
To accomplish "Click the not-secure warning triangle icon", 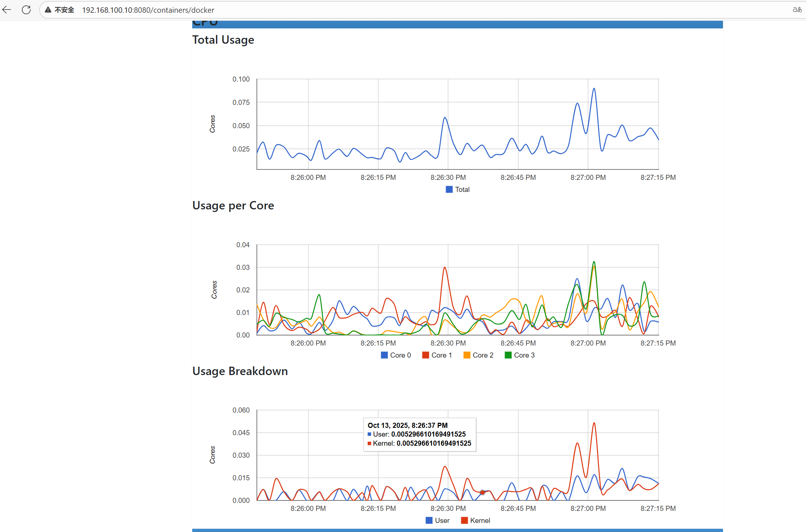I will [x=48, y=10].
